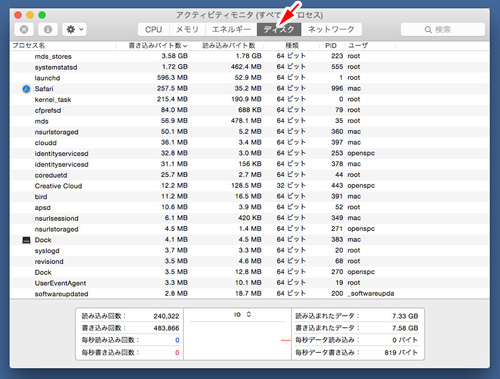Select the apsd process row
The width and height of the screenshot is (500, 379).
249,207
